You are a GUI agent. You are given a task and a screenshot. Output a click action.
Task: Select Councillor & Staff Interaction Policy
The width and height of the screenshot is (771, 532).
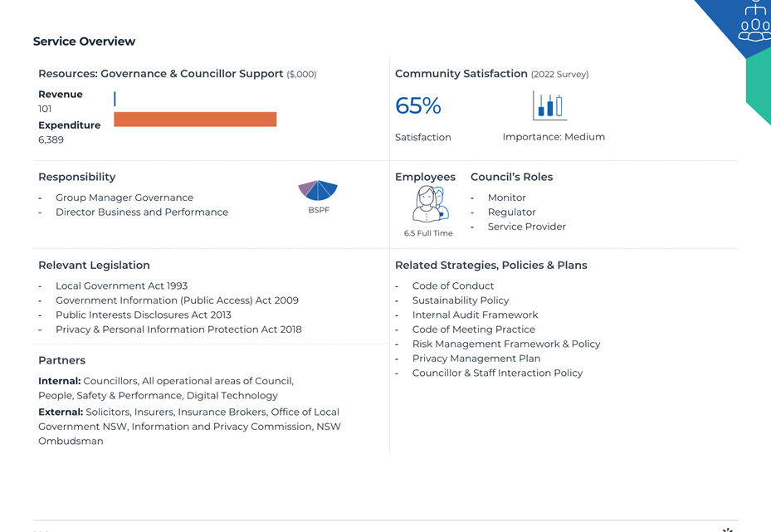pyautogui.click(x=498, y=373)
